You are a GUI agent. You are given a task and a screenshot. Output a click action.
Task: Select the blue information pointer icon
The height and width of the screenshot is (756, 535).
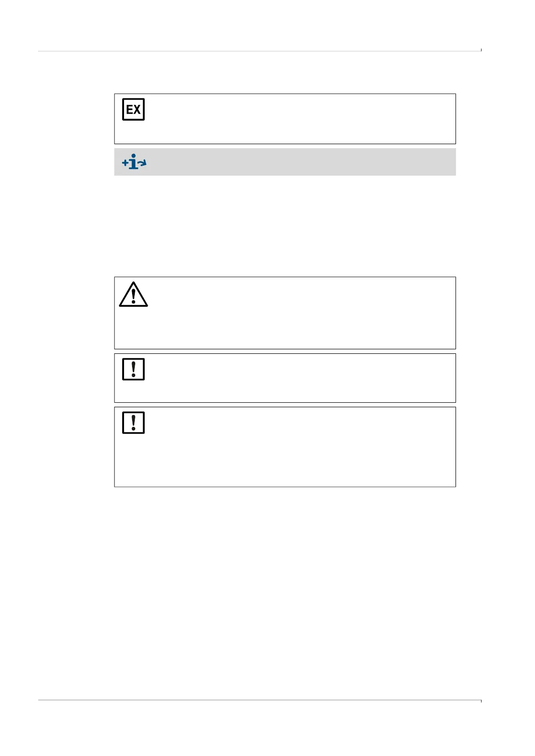pyautogui.click(x=134, y=162)
